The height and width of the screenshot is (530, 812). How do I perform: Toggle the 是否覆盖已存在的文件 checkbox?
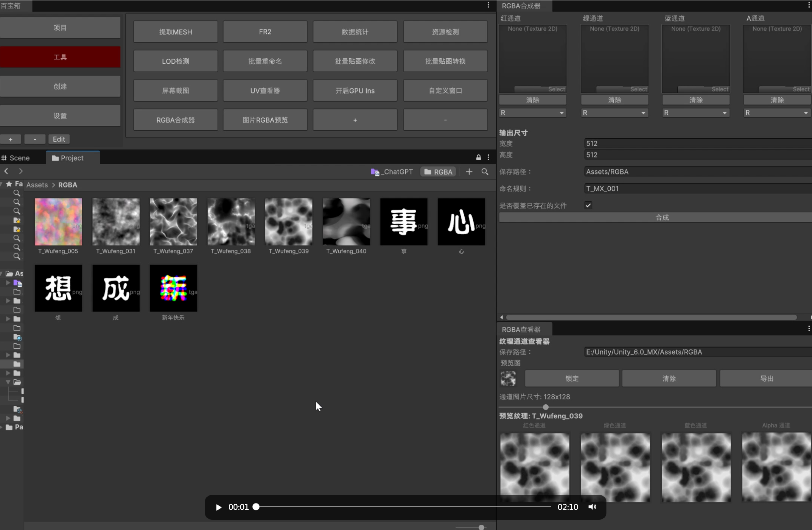(x=588, y=206)
